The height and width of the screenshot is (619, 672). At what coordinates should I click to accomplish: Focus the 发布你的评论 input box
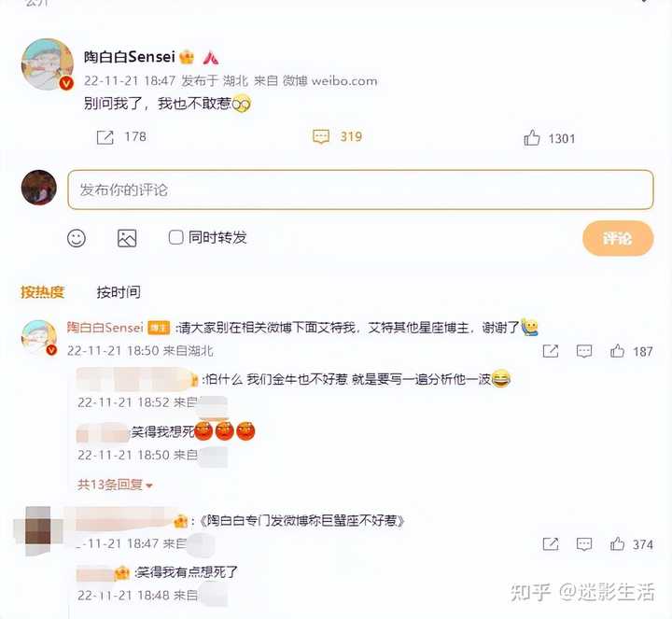[x=360, y=190]
